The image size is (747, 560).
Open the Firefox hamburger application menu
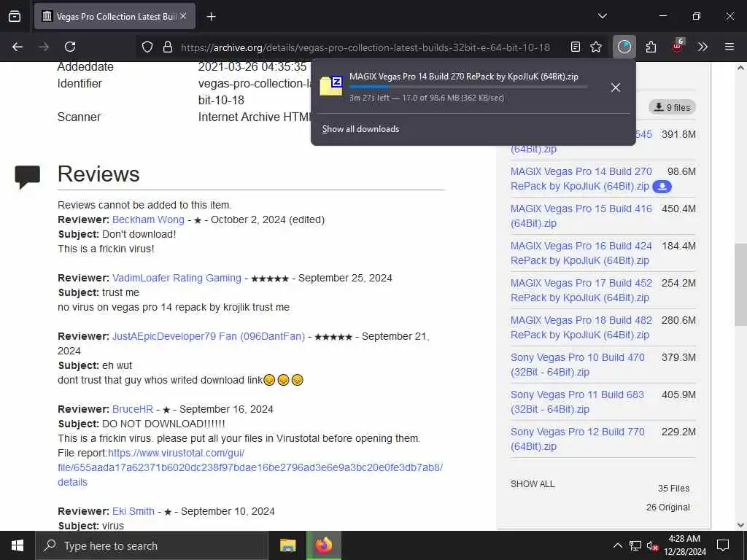pyautogui.click(x=729, y=47)
